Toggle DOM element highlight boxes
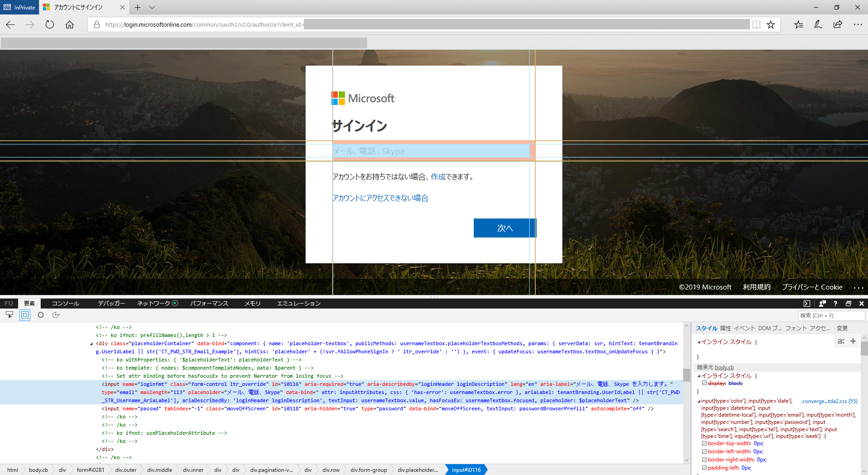868x475 pixels. [25, 315]
